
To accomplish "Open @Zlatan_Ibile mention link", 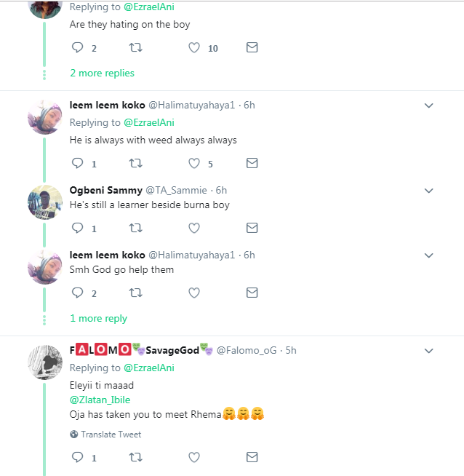I will (x=100, y=400).
